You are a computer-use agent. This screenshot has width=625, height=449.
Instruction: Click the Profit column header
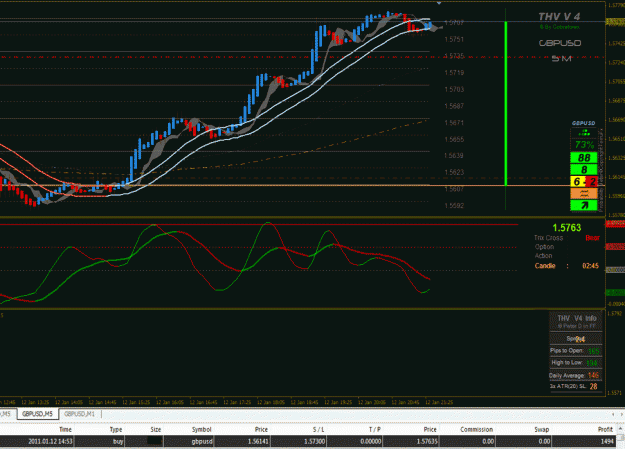click(605, 429)
